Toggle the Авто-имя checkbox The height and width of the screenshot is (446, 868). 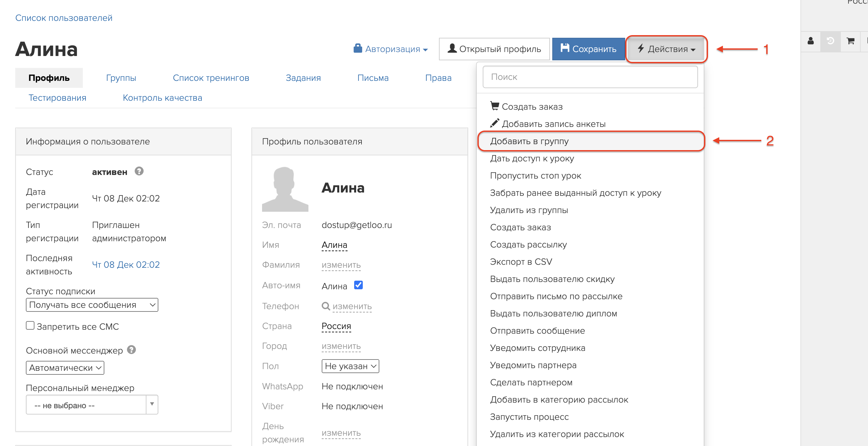pos(358,285)
